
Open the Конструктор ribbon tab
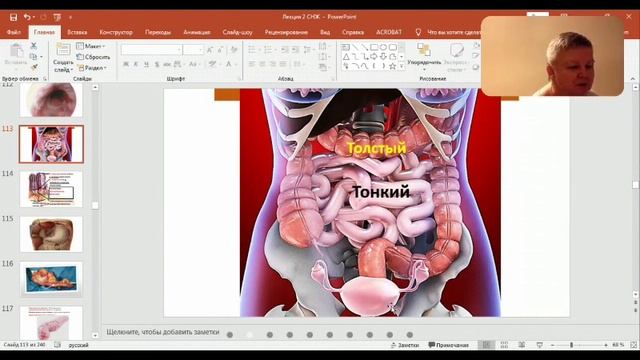(x=116, y=32)
